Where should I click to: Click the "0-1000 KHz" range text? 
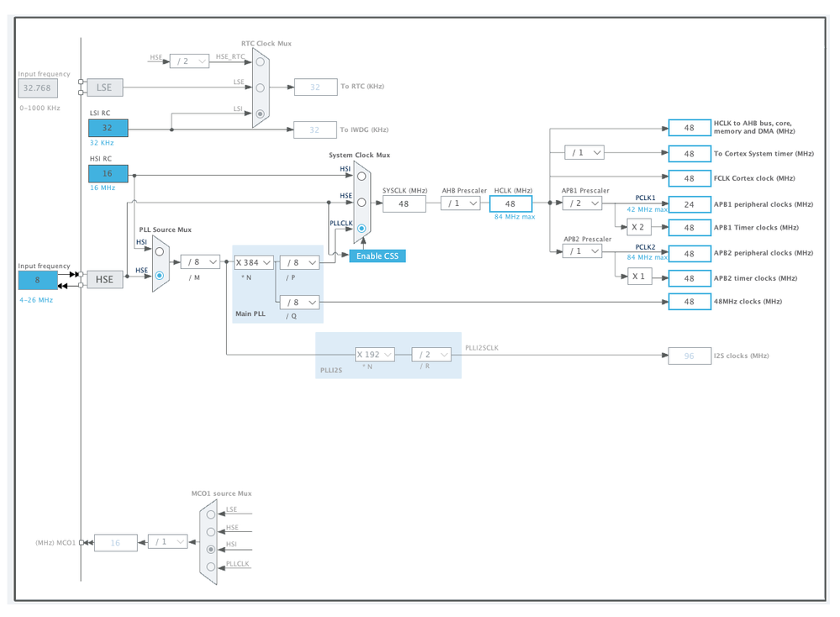coord(40,108)
